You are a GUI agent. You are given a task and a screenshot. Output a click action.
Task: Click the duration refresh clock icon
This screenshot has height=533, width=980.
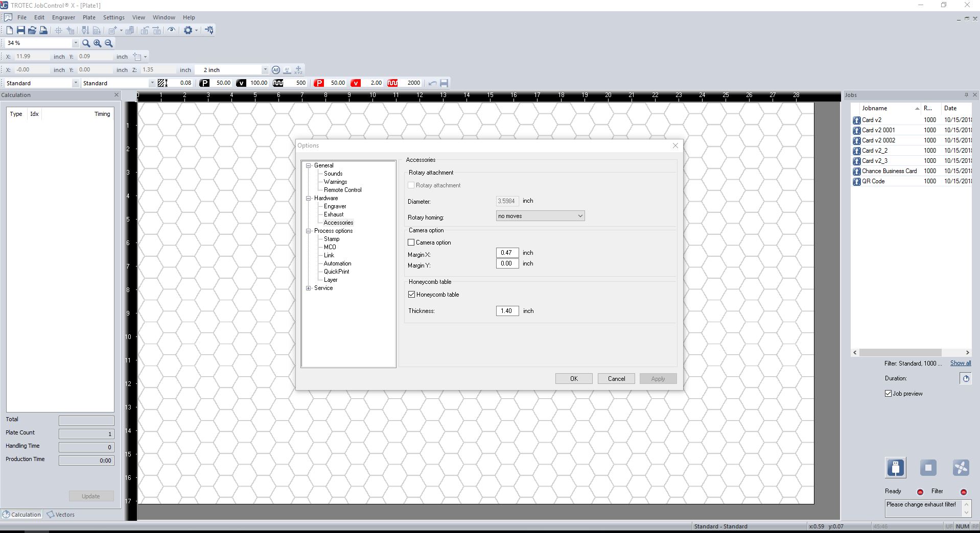coord(966,379)
